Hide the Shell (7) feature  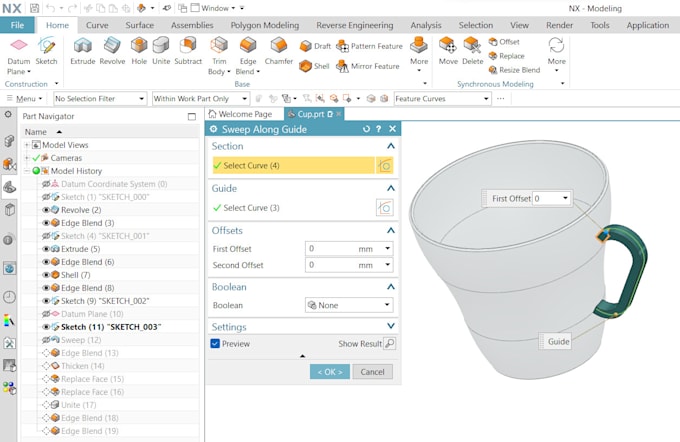tap(46, 275)
